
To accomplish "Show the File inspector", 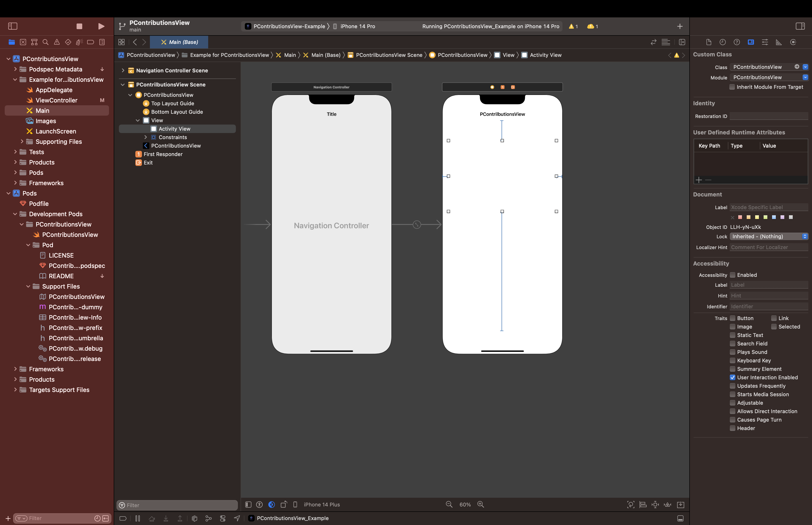I will (709, 42).
